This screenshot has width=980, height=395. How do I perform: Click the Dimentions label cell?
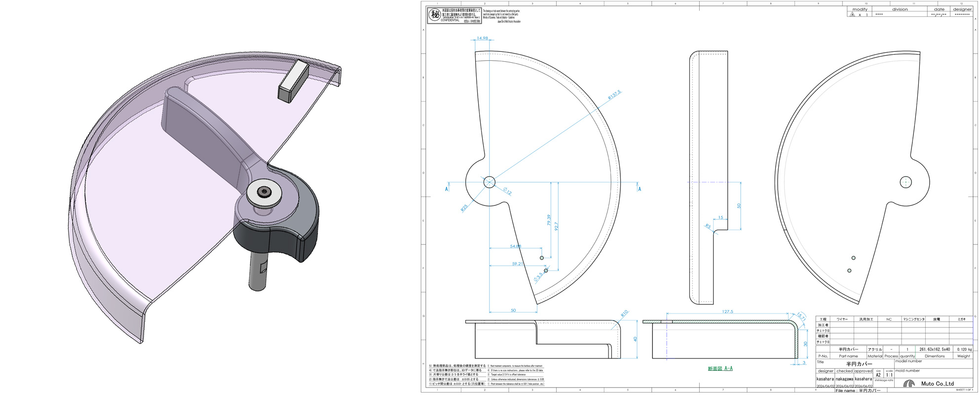point(935,356)
